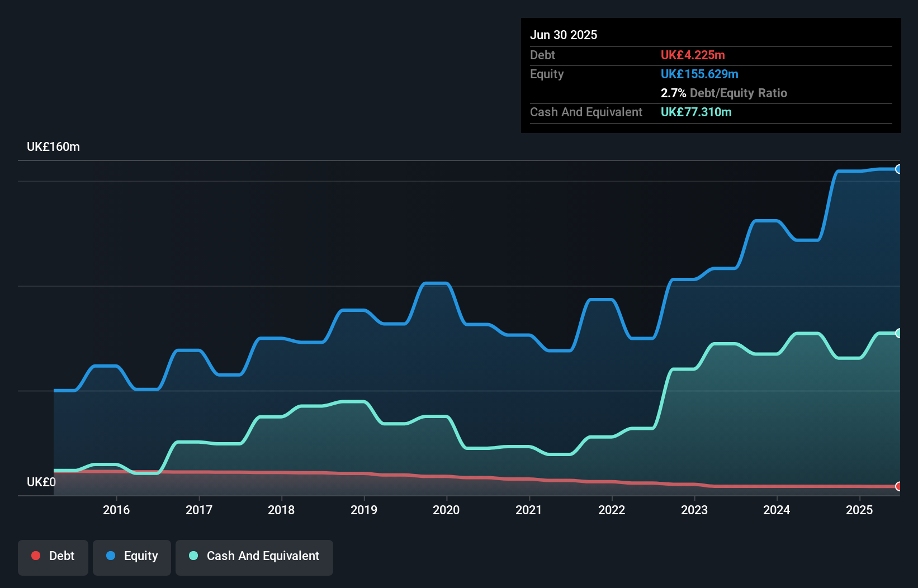
Task: Select the 2016 year label
Action: [116, 510]
